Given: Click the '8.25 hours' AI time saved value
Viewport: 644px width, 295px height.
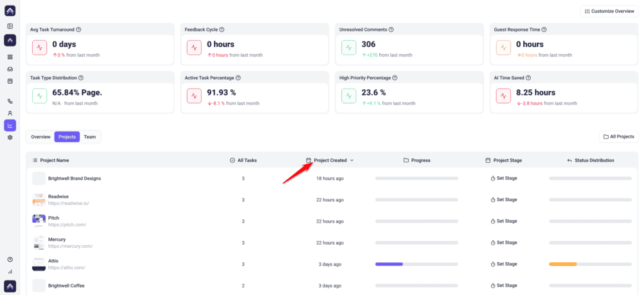Looking at the screenshot, I should click(536, 92).
